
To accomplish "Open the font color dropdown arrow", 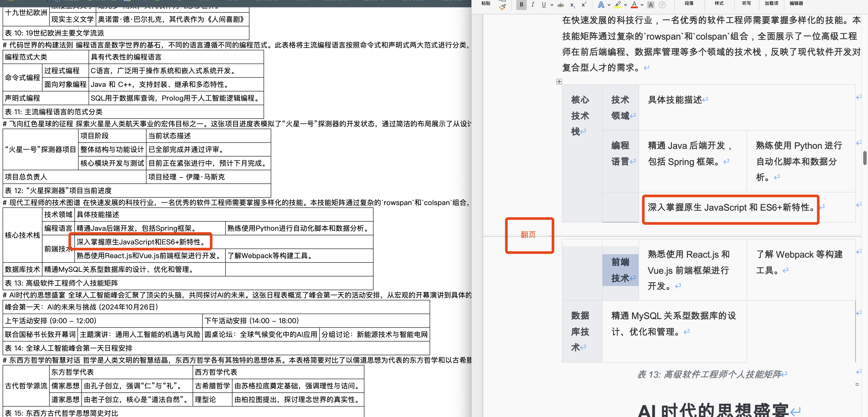I will coord(642,5).
